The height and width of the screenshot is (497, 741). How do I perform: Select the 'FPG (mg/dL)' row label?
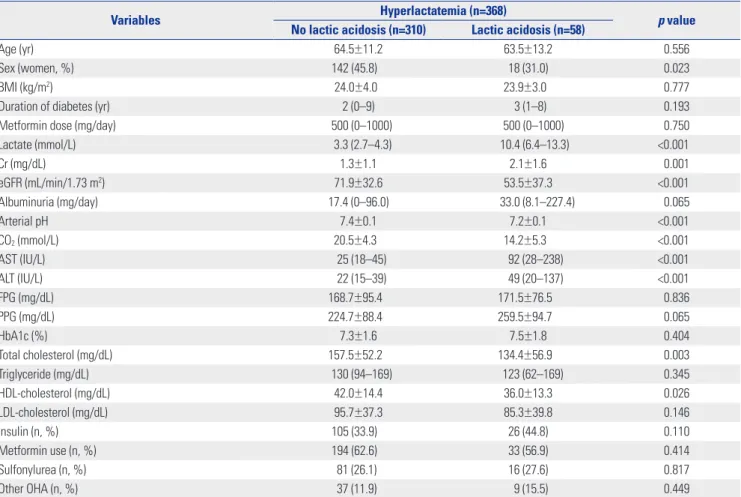27,298
